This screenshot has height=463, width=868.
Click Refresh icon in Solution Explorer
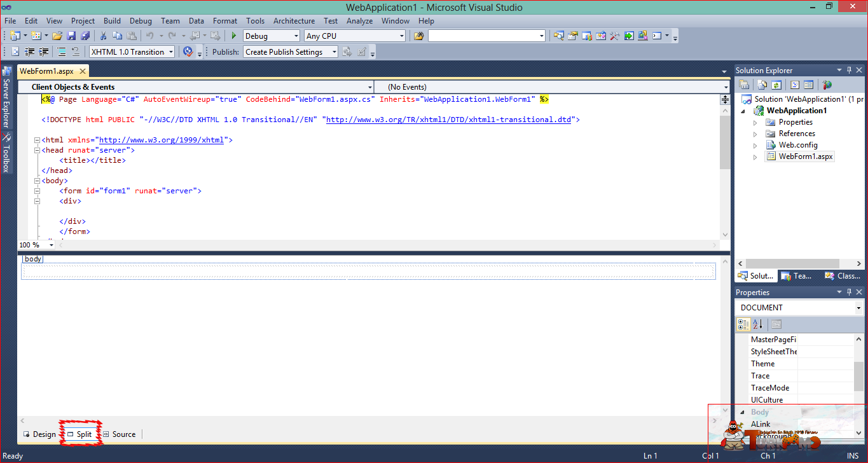[776, 85]
